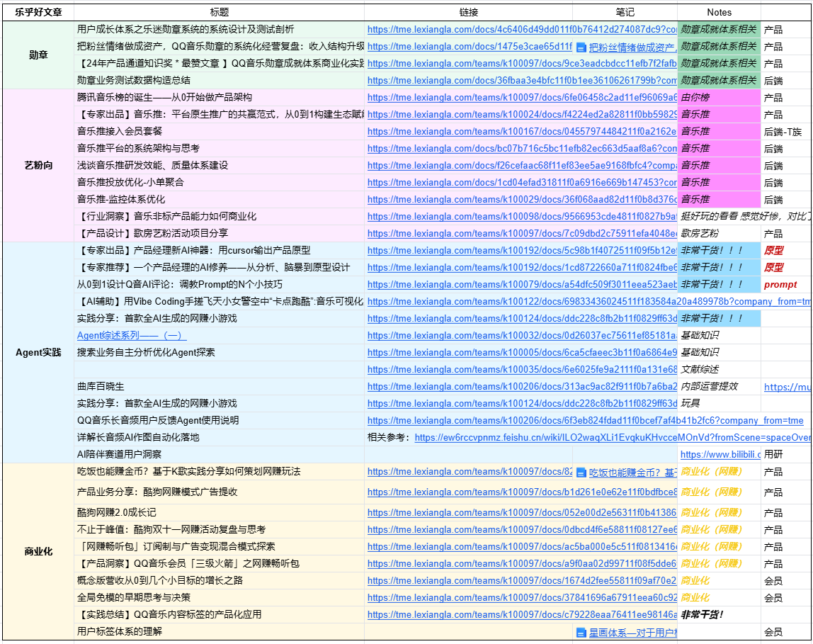Select the title cell 曲库百晓生
This screenshot has width=813, height=644.
click(x=220, y=387)
